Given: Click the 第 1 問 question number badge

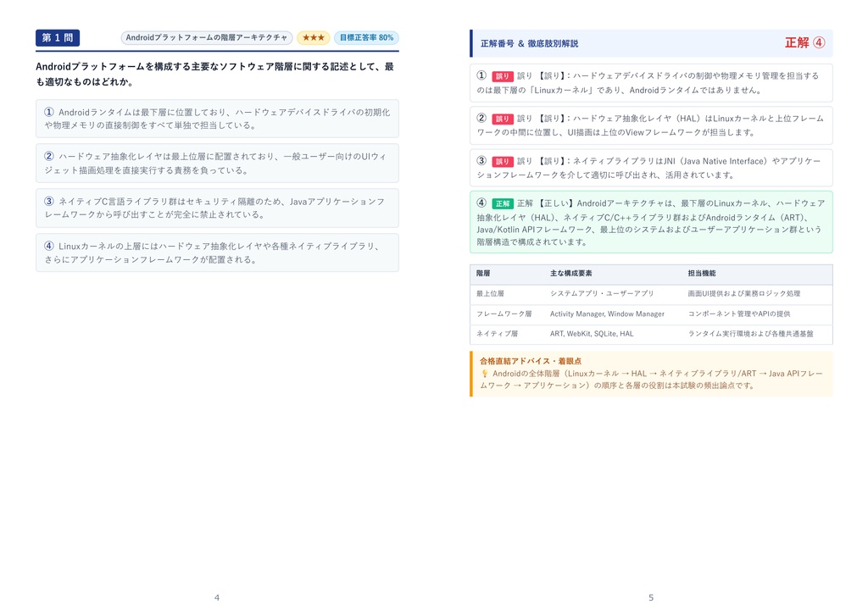Looking at the screenshot, I should (x=58, y=37).
